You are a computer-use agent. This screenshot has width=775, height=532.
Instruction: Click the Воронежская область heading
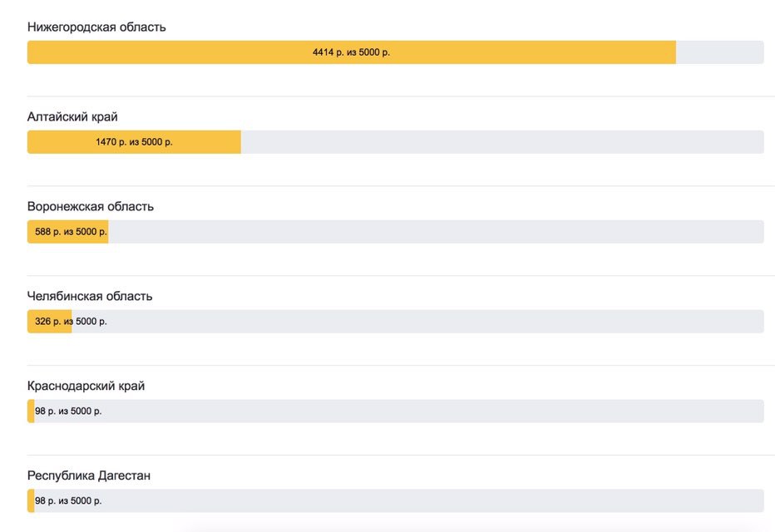[90, 206]
